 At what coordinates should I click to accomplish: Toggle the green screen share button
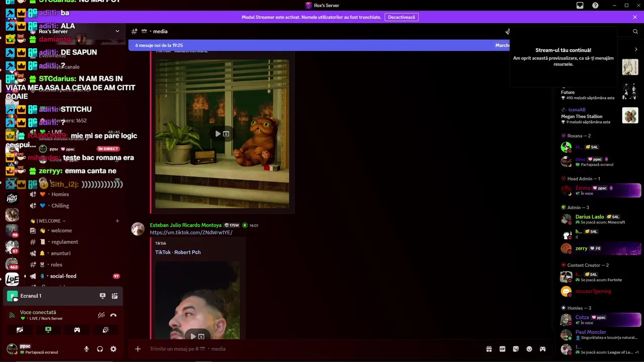click(48, 330)
